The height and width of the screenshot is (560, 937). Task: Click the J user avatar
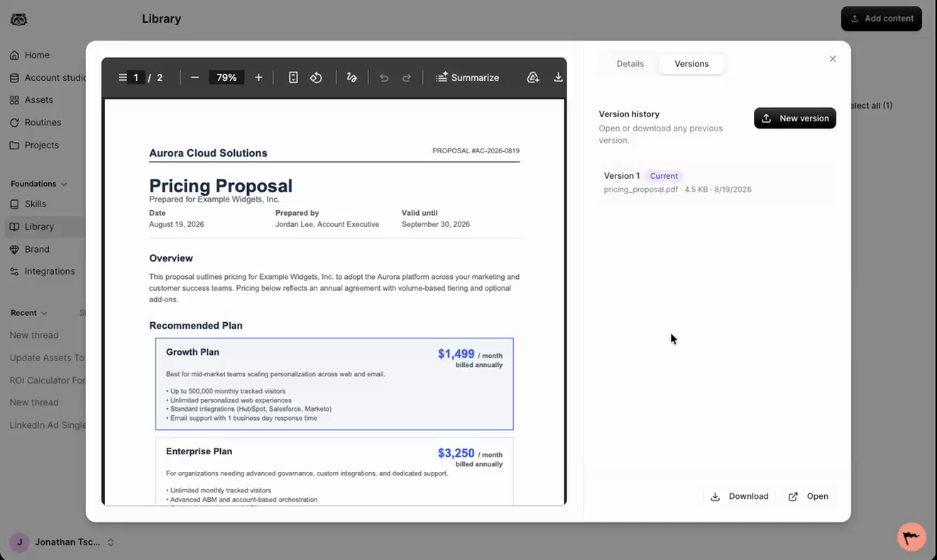[19, 542]
